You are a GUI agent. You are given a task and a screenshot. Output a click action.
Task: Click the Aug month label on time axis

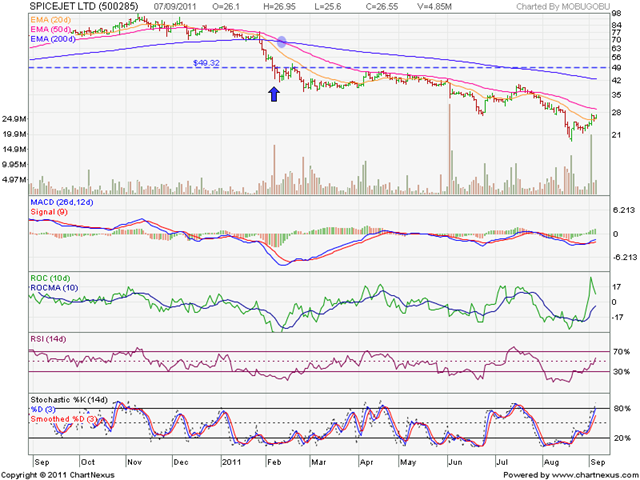[x=551, y=462]
